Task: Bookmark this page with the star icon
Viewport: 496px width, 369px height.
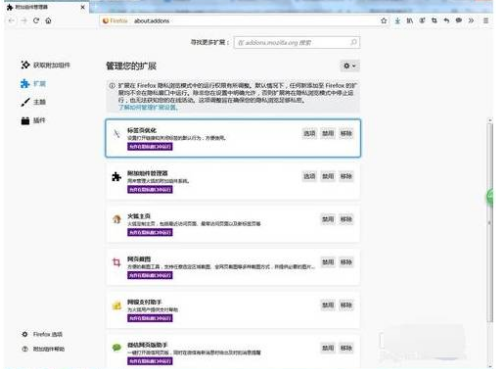Action: point(384,21)
